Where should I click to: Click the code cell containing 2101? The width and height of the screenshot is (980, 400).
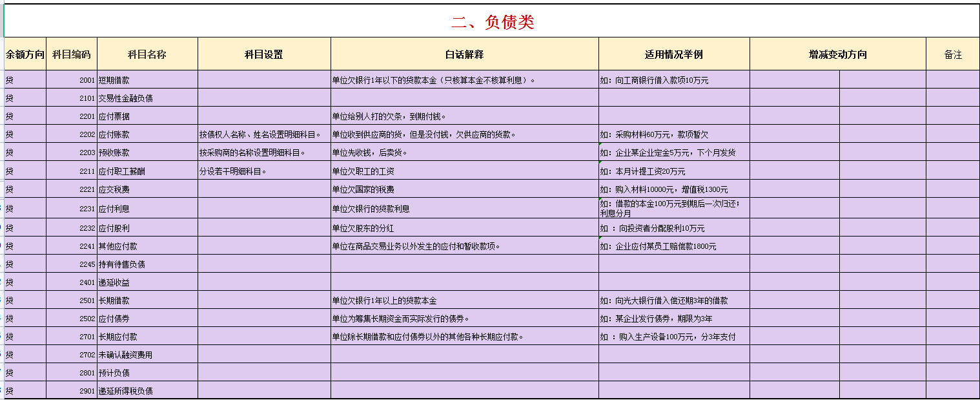[x=84, y=97]
